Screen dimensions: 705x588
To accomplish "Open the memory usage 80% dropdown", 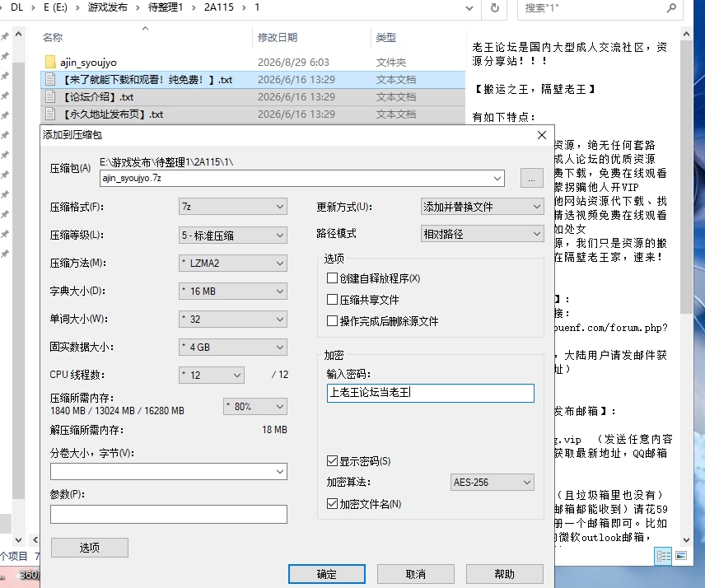I will pyautogui.click(x=255, y=406).
